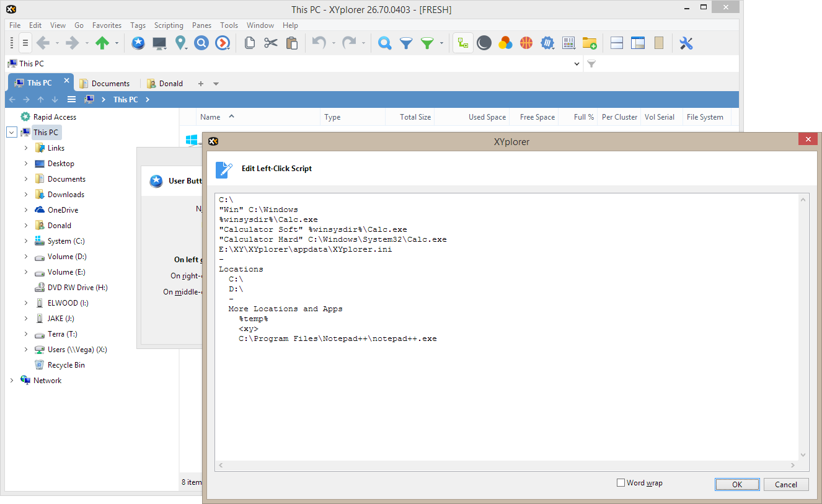Image resolution: width=822 pixels, height=504 pixels.
Task: Click the Cut scissors icon
Action: 270,43
